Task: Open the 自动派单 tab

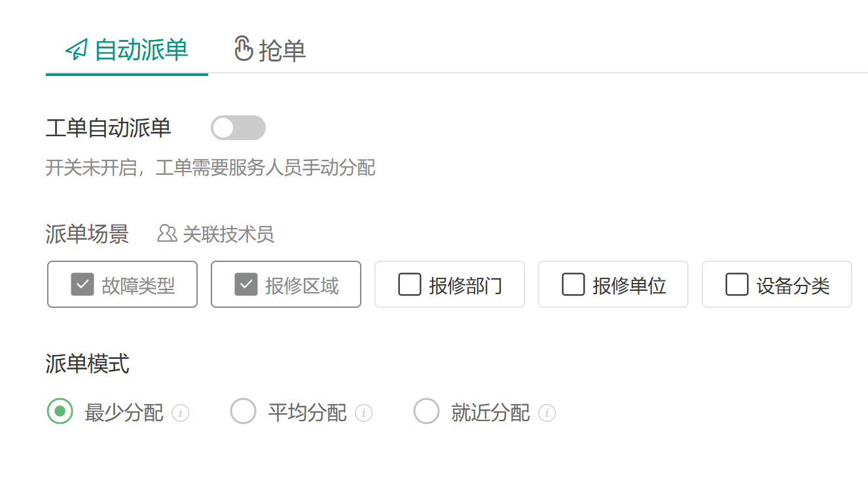Action: tap(127, 50)
